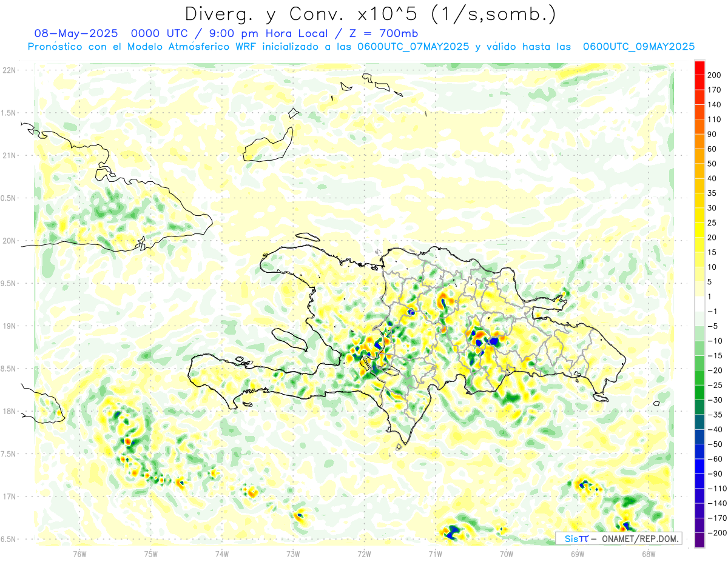Screen dimensions: 728x562
Task: Click the "68W" longitude label
Action: point(649,554)
